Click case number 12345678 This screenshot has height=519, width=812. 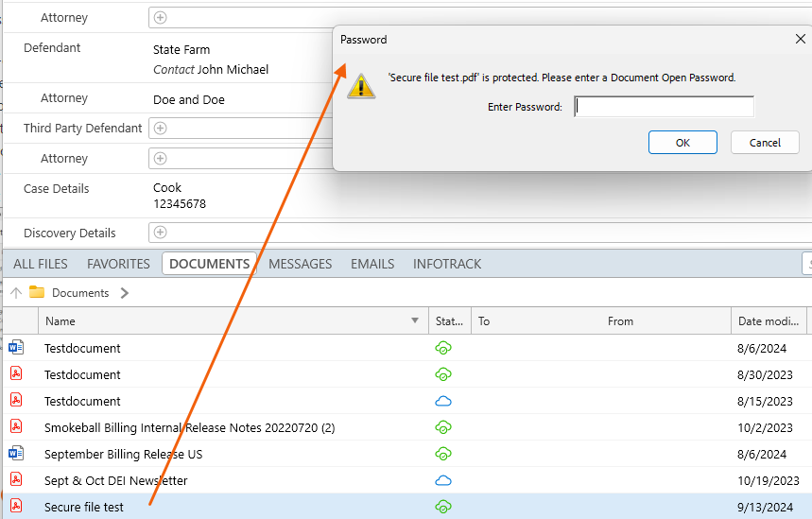tap(180, 204)
